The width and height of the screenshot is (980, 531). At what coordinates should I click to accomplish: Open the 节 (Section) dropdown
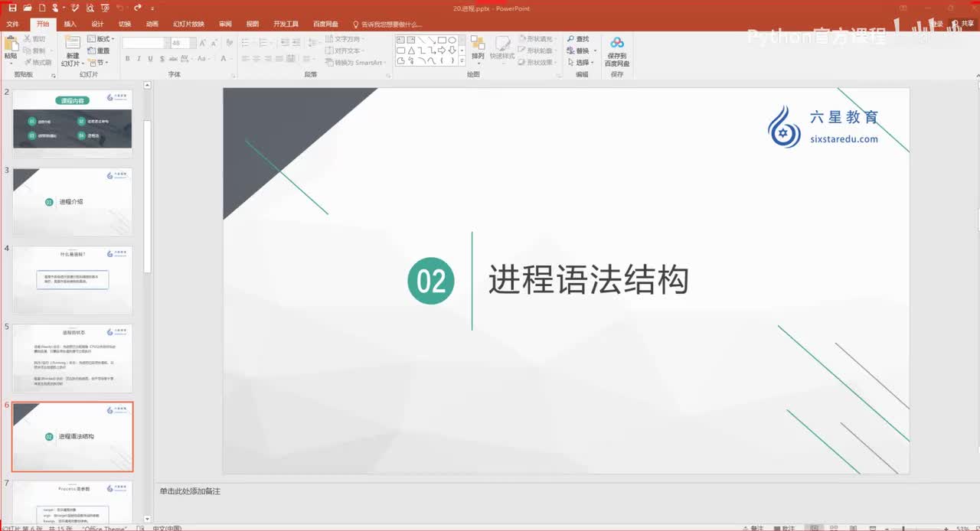(x=98, y=63)
